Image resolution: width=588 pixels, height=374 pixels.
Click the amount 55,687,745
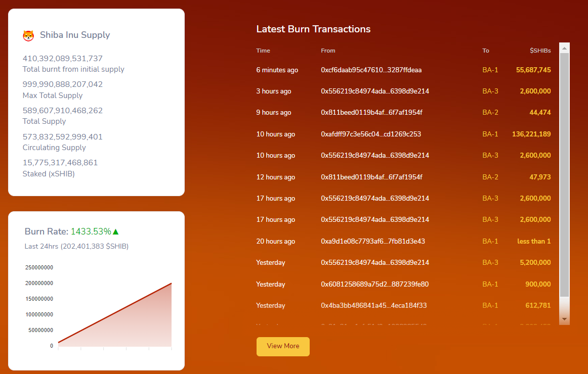pos(533,70)
